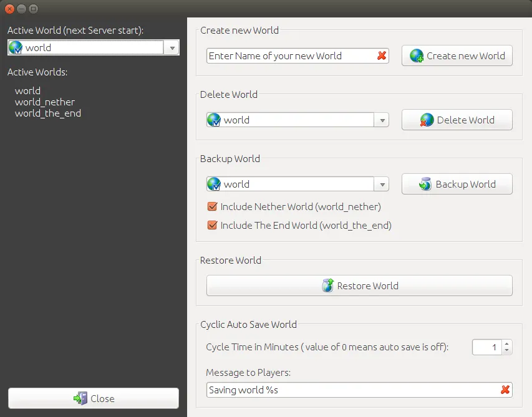
Task: Click globe icon in Active World combo box
Action: pyautogui.click(x=16, y=47)
